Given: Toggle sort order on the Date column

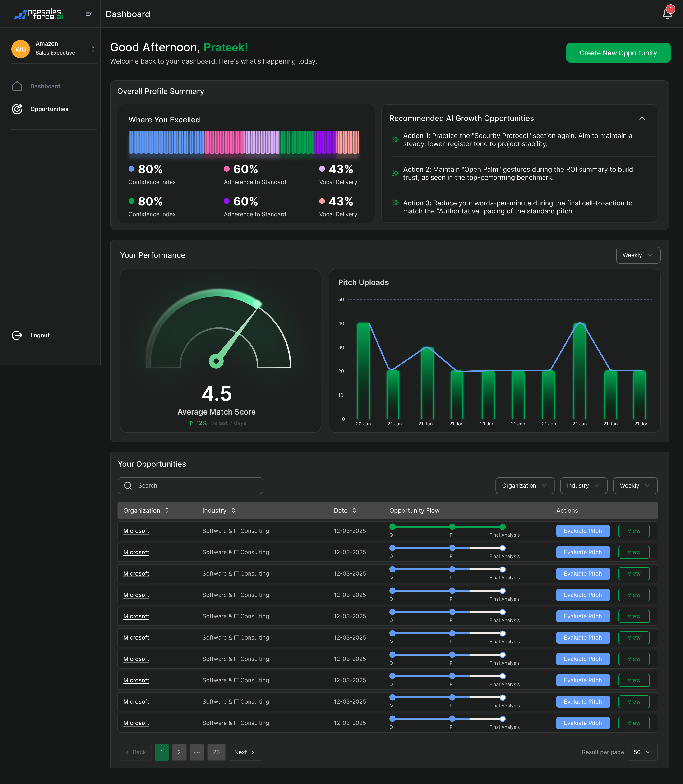Looking at the screenshot, I should pyautogui.click(x=355, y=510).
